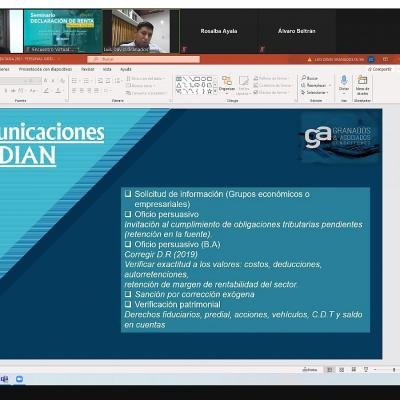The height and width of the screenshot is (400, 400).
Task: Open Contorno de forma dropdown
Action: [273, 85]
